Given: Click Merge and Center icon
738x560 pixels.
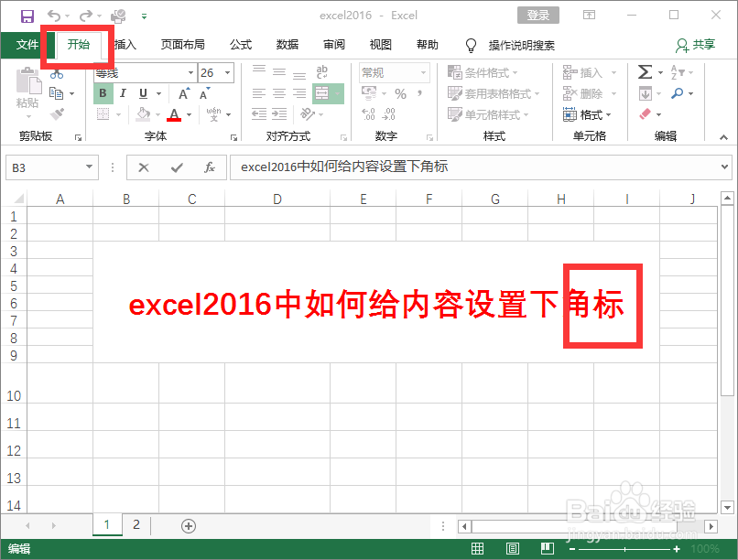Looking at the screenshot, I should pos(322,93).
